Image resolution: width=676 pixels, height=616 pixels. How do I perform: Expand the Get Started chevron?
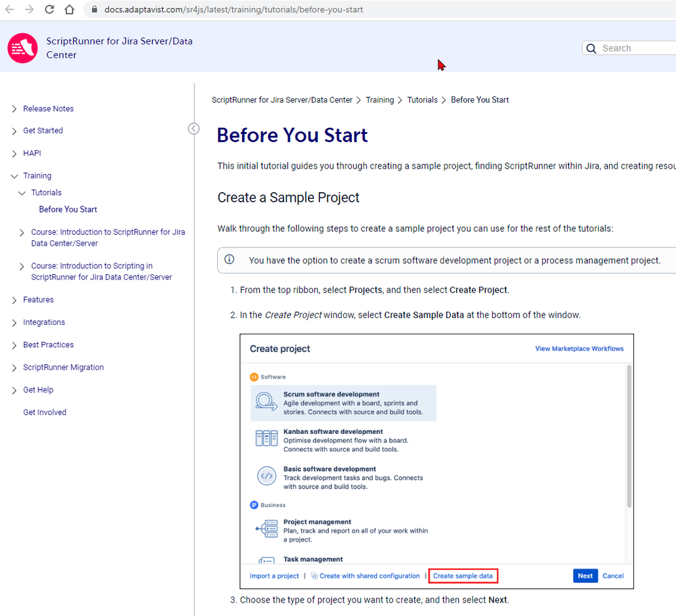pyautogui.click(x=14, y=131)
